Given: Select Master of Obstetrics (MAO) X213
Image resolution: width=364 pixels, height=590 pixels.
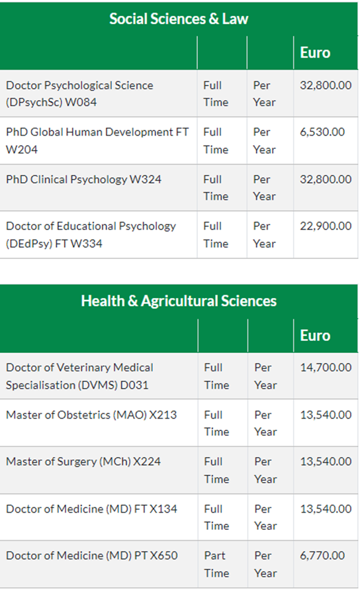Looking at the screenshot, I should [x=91, y=415].
